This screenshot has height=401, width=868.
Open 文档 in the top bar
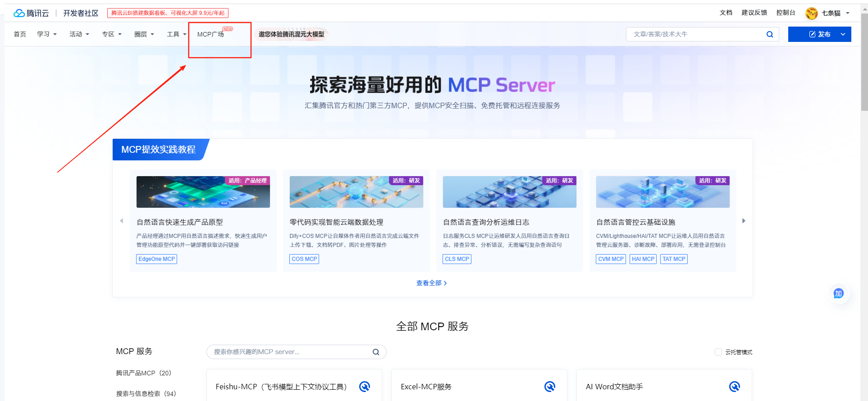pos(726,13)
